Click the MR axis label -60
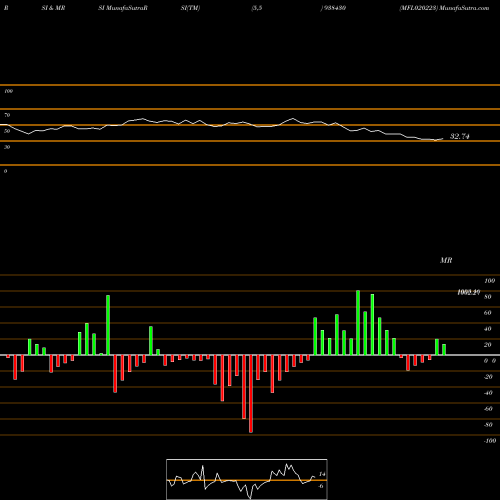Viewport: 500px width, 500px height. tap(488, 409)
